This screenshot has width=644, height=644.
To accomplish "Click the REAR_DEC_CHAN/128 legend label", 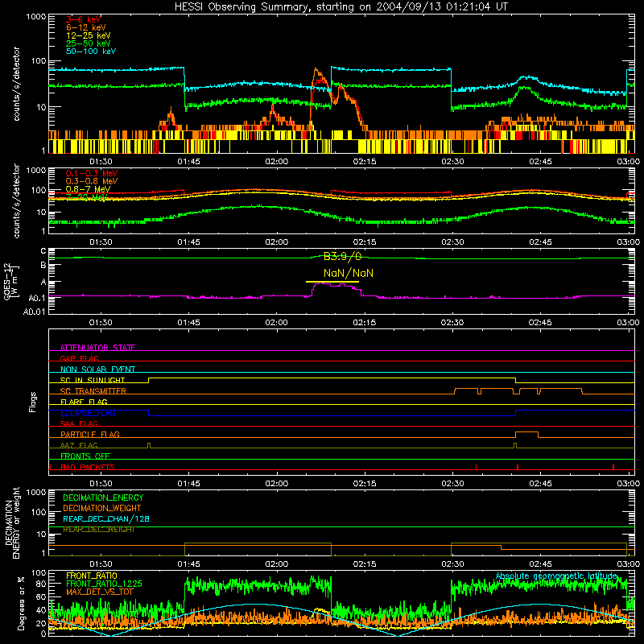I will 106,519.
